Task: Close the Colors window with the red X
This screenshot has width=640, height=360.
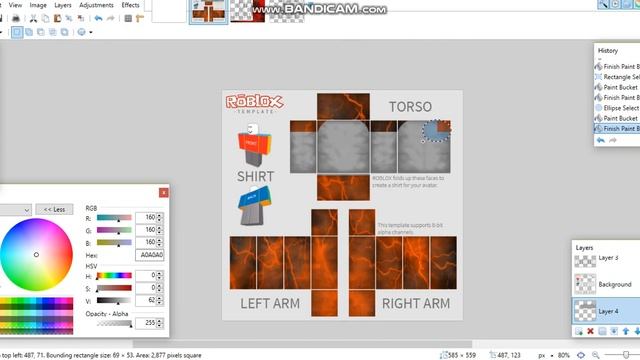Action: click(164, 193)
